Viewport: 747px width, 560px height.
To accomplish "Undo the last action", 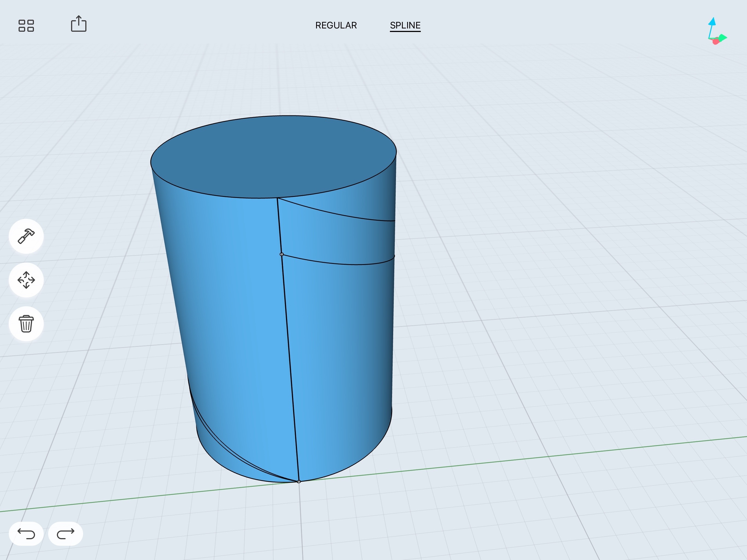I will (x=26, y=534).
